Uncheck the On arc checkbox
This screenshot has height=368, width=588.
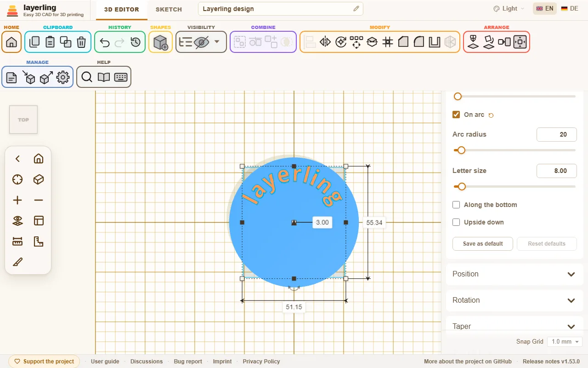[456, 115]
